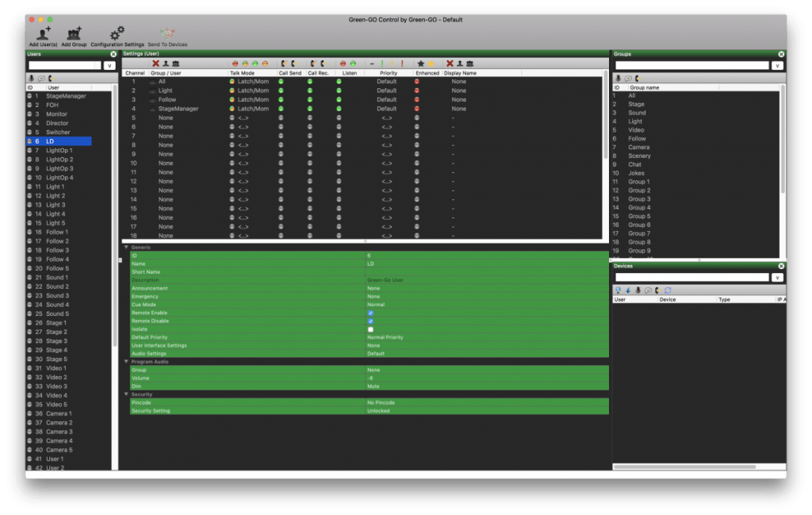Close the Users panel
This screenshot has height=515, width=812.
113,54
